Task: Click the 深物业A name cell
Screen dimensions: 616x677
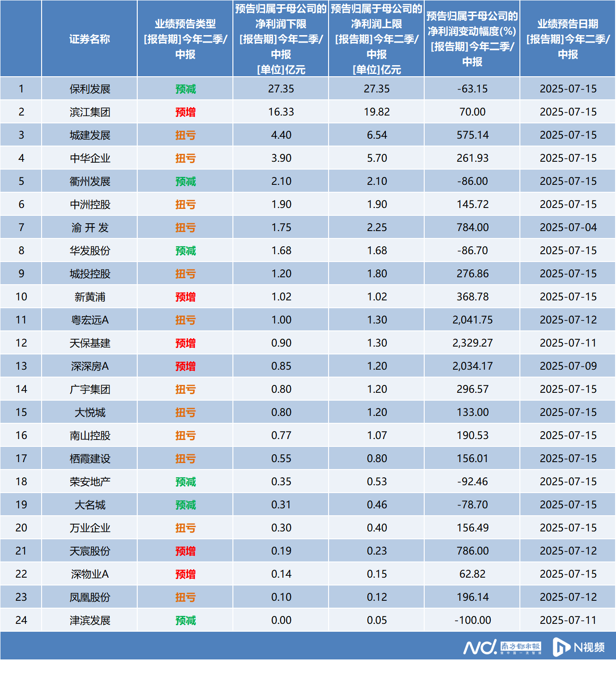Action: pyautogui.click(x=90, y=574)
